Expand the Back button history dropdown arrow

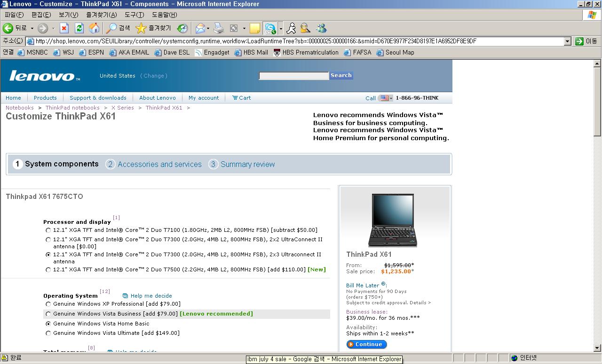(x=32, y=28)
